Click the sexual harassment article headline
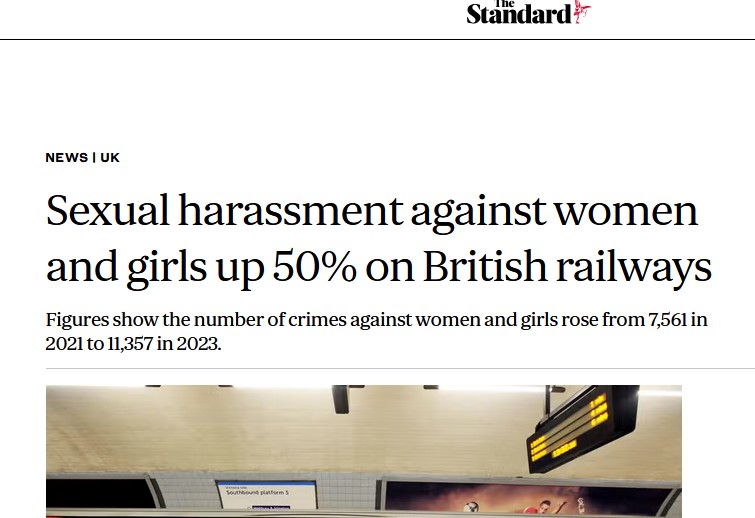 click(378, 240)
